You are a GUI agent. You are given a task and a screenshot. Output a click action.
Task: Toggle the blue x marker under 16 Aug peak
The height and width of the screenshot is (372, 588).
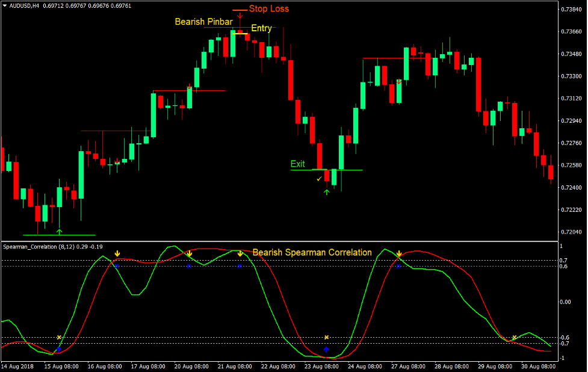[x=117, y=266]
